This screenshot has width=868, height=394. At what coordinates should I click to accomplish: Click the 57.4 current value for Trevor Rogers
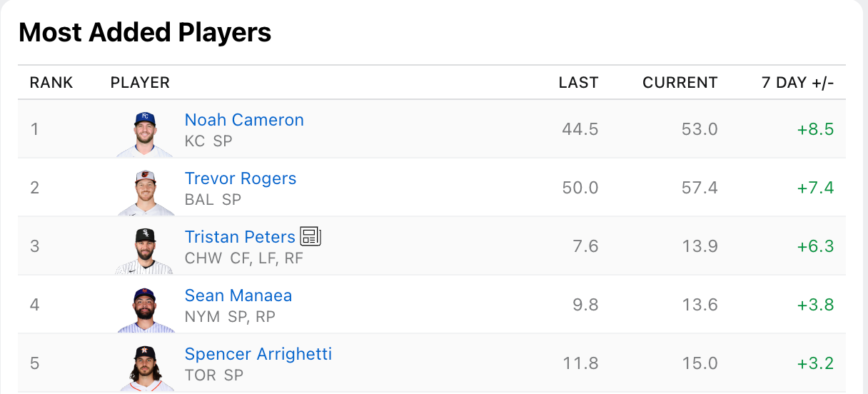(700, 188)
